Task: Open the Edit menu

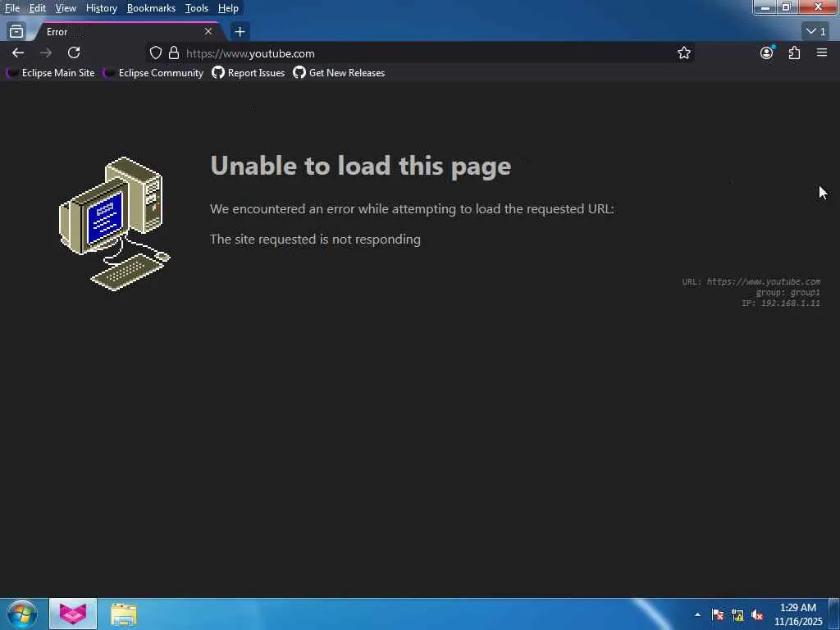Action: coord(38,8)
